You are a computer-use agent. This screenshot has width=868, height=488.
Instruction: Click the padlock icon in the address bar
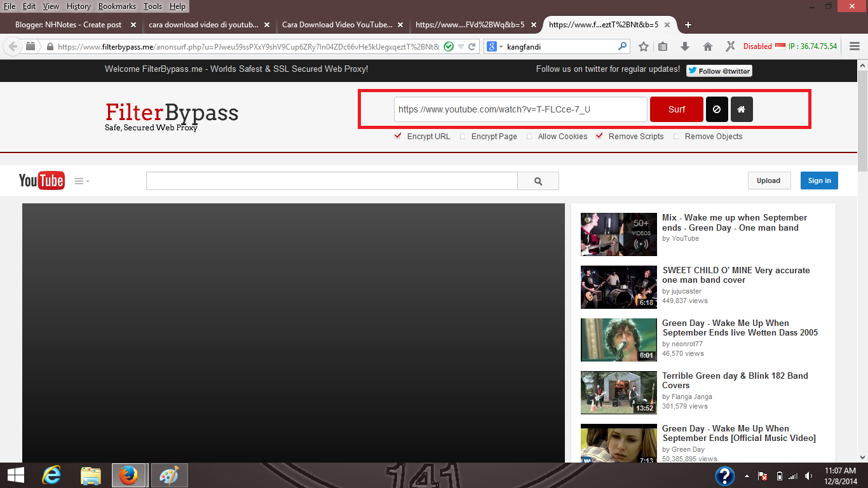(49, 46)
